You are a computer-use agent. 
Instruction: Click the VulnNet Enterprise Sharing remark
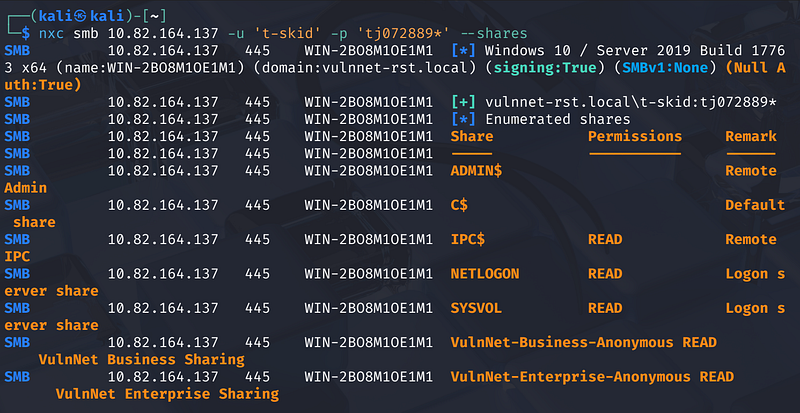[x=158, y=394]
